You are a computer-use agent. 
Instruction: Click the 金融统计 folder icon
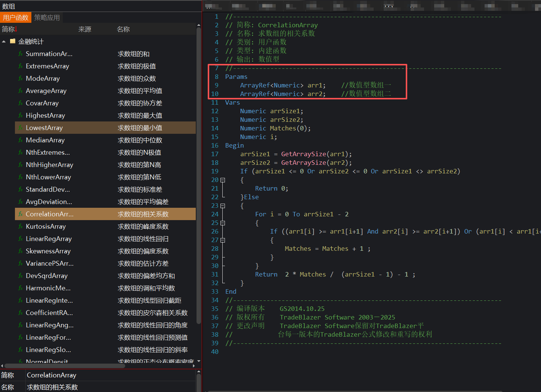[x=13, y=41]
